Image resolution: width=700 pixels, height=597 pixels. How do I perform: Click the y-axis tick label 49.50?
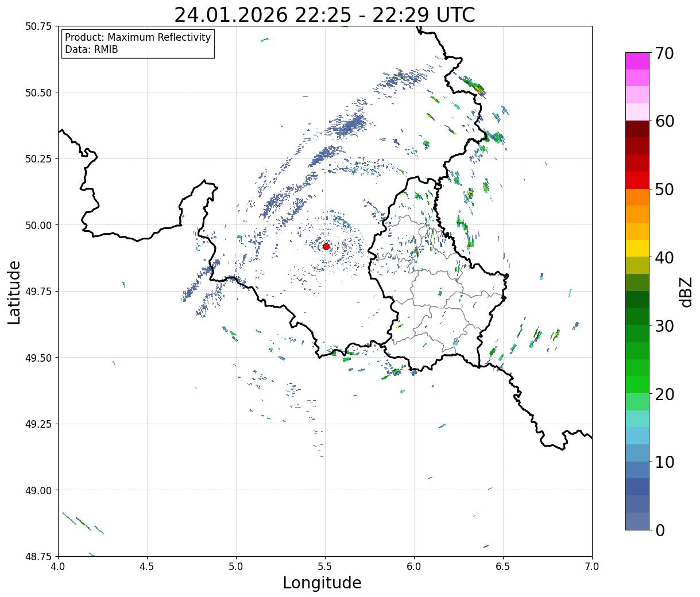coord(38,358)
